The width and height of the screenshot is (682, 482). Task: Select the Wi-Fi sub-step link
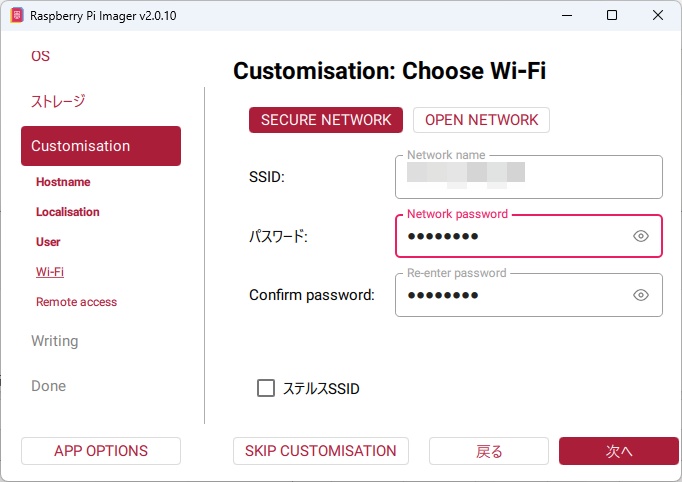(50, 272)
